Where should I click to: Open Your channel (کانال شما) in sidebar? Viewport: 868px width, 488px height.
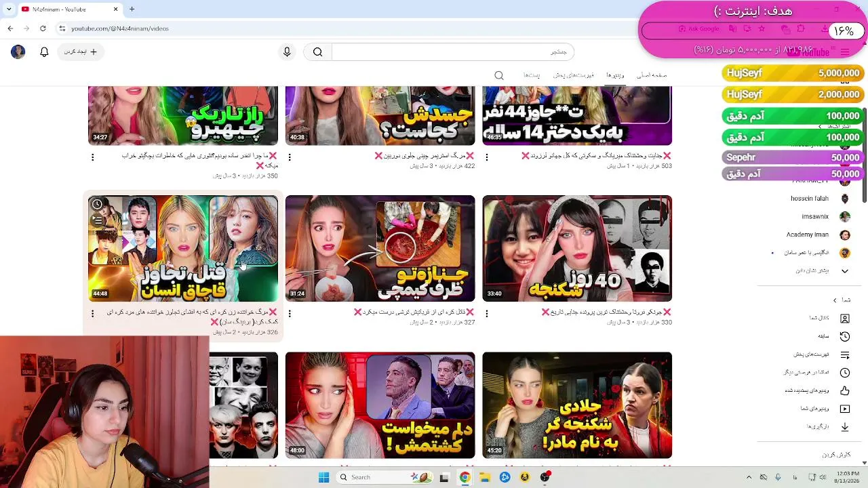[x=829, y=319]
